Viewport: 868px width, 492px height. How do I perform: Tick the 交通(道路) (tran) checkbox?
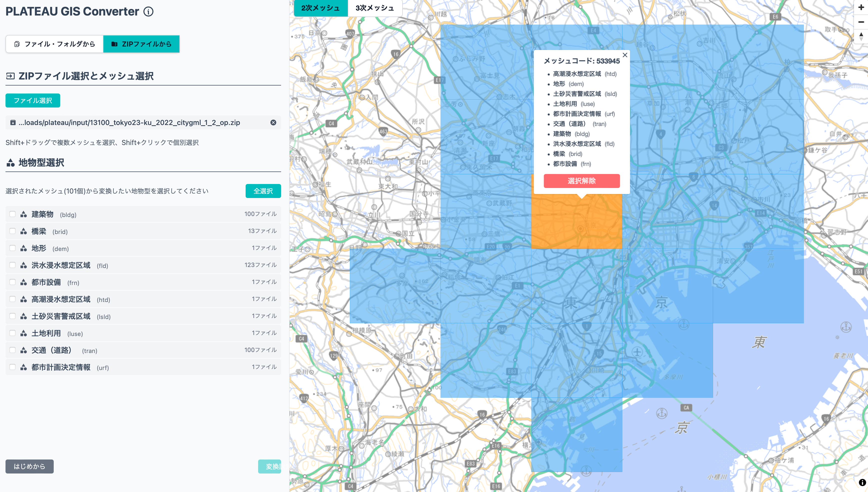coord(12,350)
